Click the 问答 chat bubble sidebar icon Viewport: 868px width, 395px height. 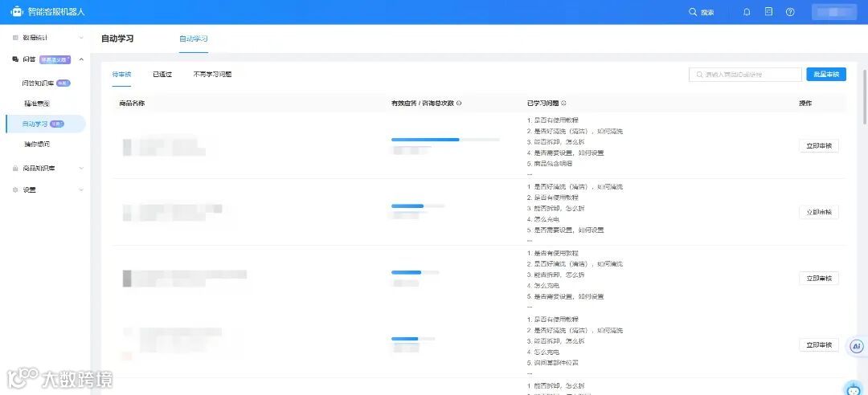[x=15, y=59]
